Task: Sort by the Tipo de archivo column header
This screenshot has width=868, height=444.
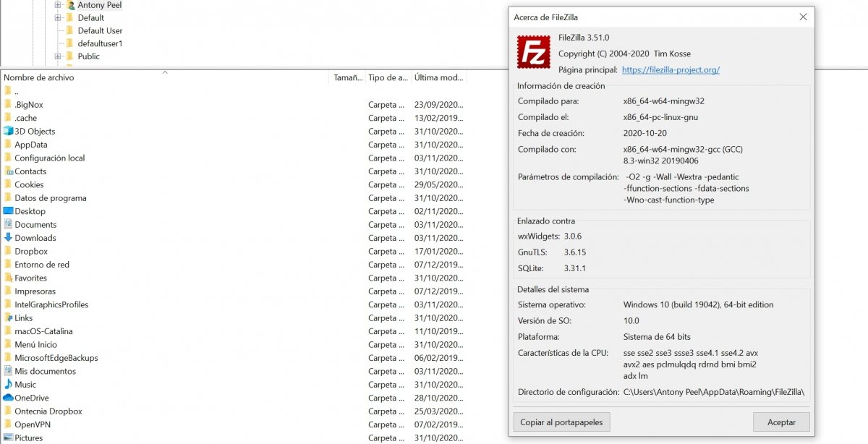Action: (x=388, y=77)
